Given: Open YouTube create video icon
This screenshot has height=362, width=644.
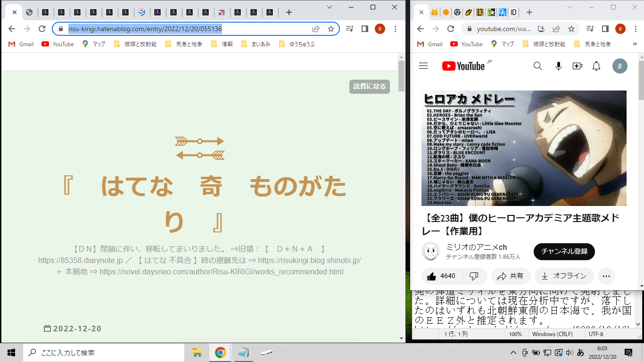Looking at the screenshot, I should pos(578,66).
